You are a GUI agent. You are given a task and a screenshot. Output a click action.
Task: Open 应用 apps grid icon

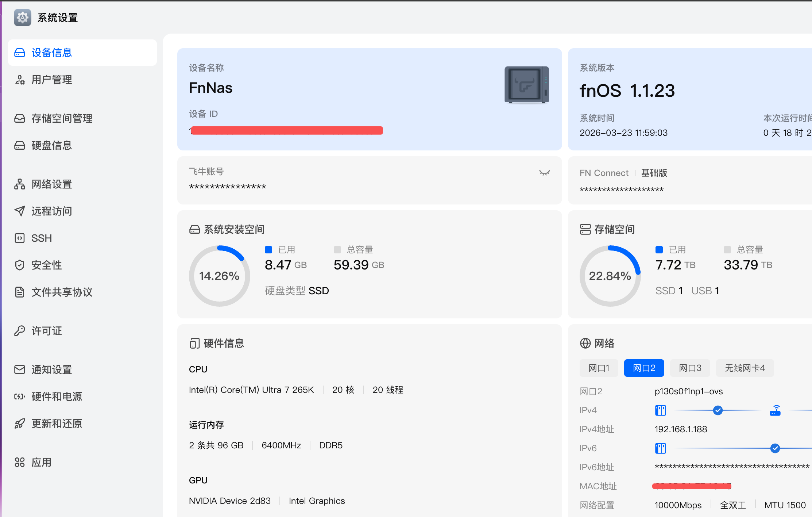[20, 462]
